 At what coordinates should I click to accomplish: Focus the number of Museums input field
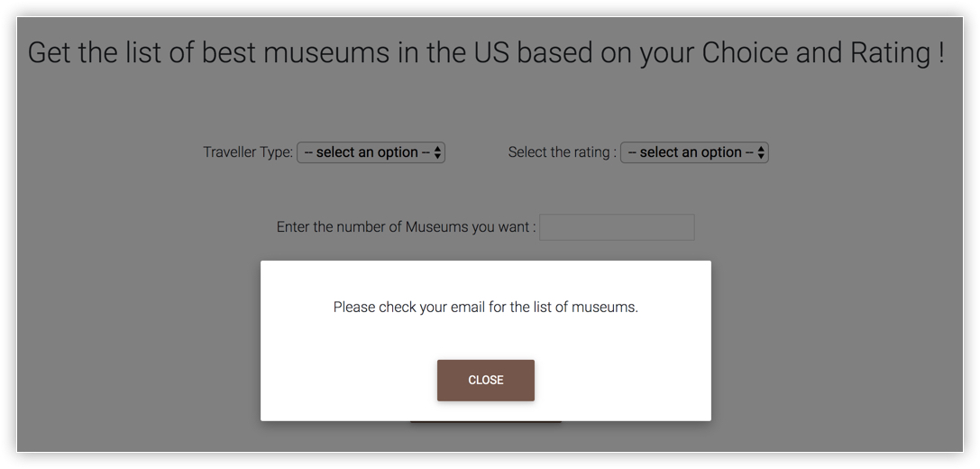[x=617, y=227]
